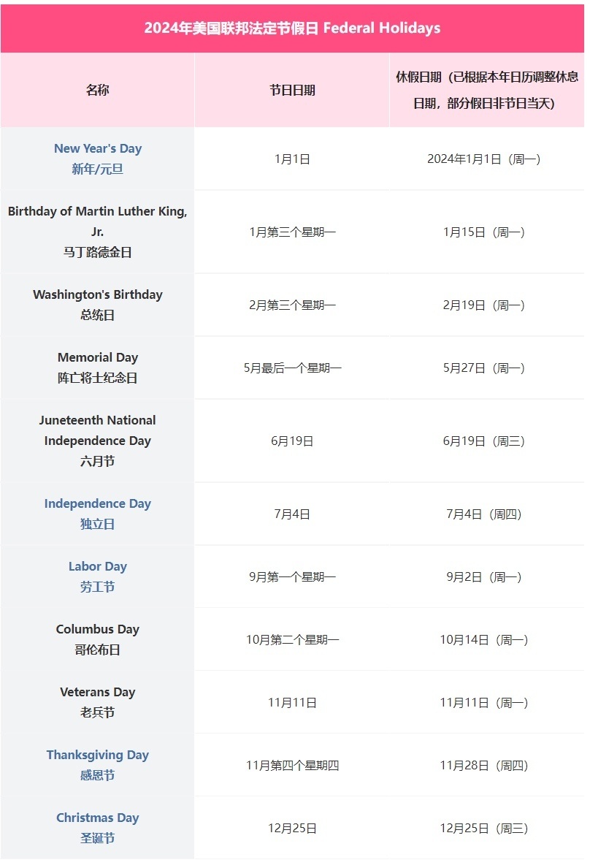The height and width of the screenshot is (868, 590).
Task: Select the Memorial Day 阵亡将士纪念日 cell
Action: 98,368
